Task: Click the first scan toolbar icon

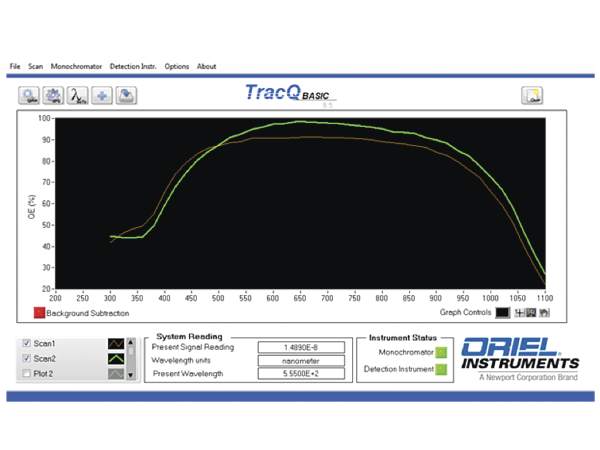Action: click(29, 96)
